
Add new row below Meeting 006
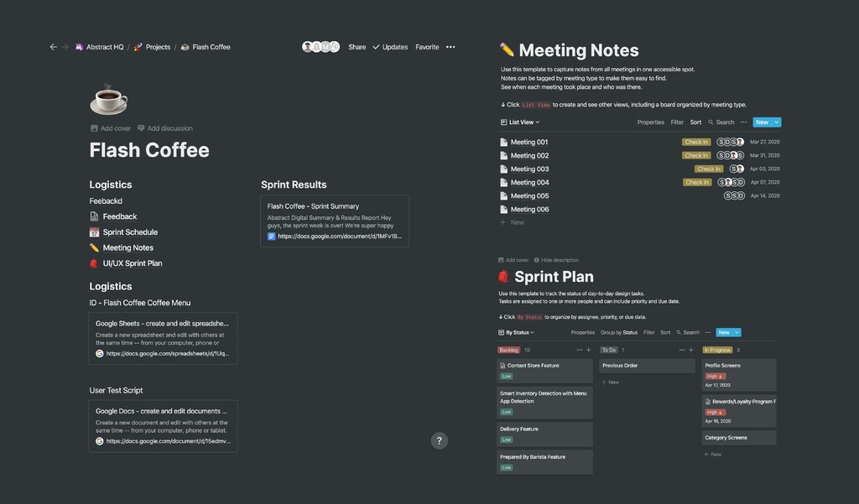pos(513,222)
